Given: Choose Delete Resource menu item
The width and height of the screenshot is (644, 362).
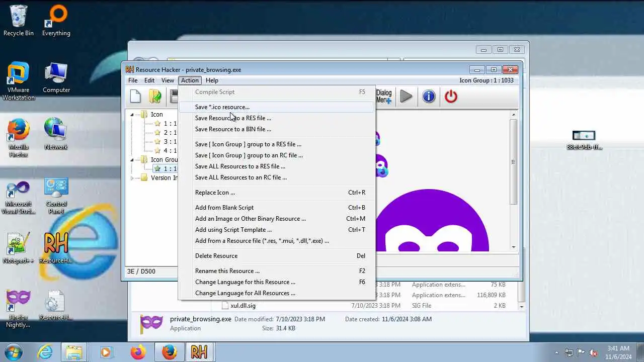Looking at the screenshot, I should tap(277, 256).
